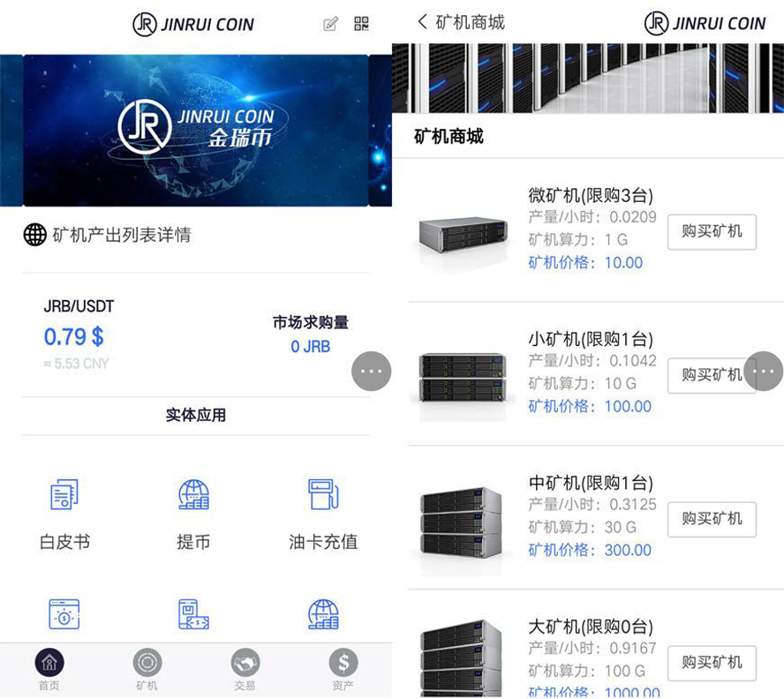The height and width of the screenshot is (699, 784).
Task: Click the 实体应用 section heading
Action: 195,415
